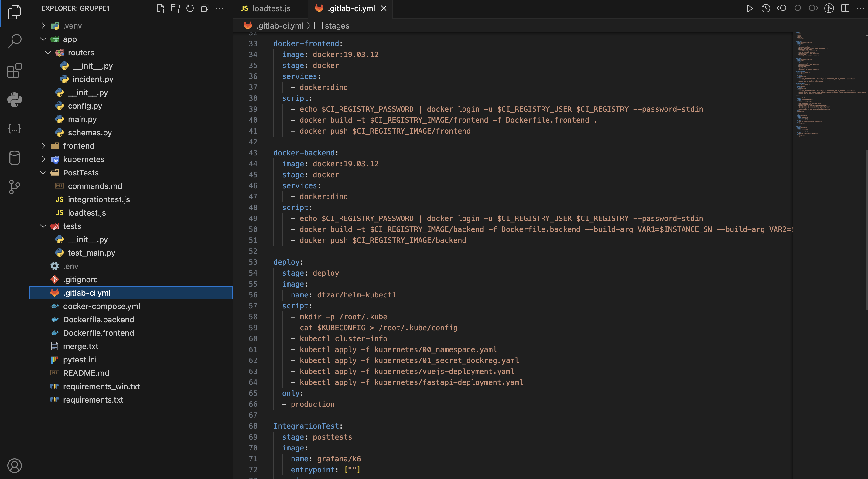Screen dimensions: 868x479
Task: Open the Search view in activity bar
Action: (x=14, y=41)
